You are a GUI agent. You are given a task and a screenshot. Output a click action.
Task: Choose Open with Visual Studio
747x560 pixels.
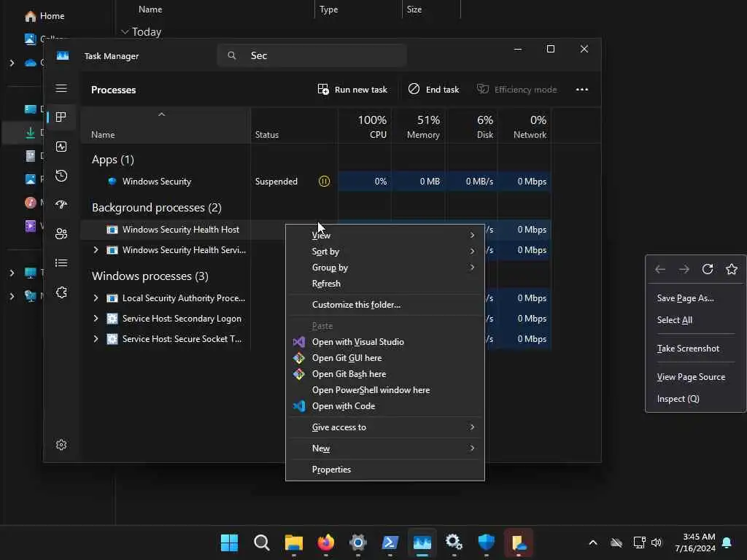click(x=384, y=342)
